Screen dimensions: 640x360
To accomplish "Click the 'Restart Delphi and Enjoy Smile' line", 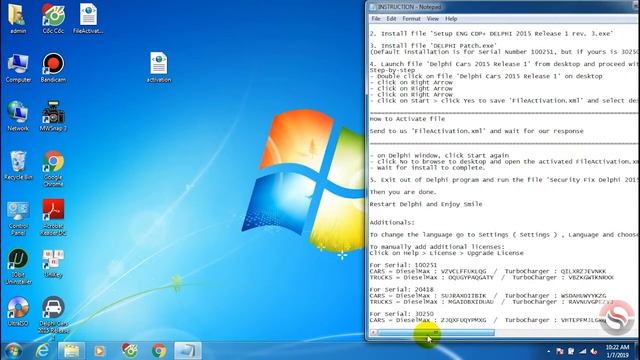I will pos(426,204).
